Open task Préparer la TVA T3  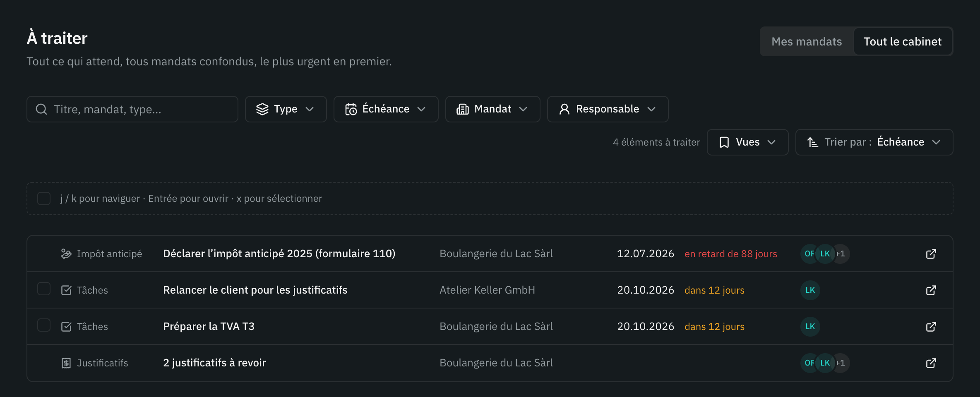click(209, 327)
